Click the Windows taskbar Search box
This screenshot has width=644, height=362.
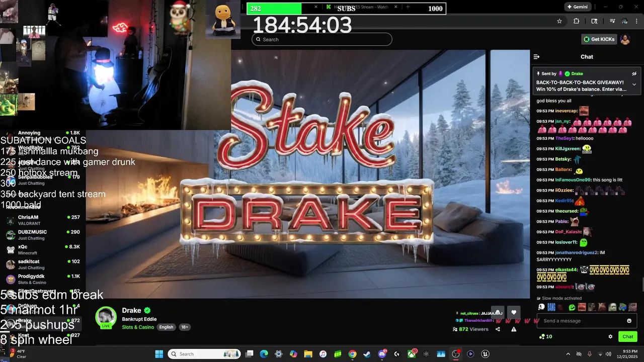click(204, 354)
